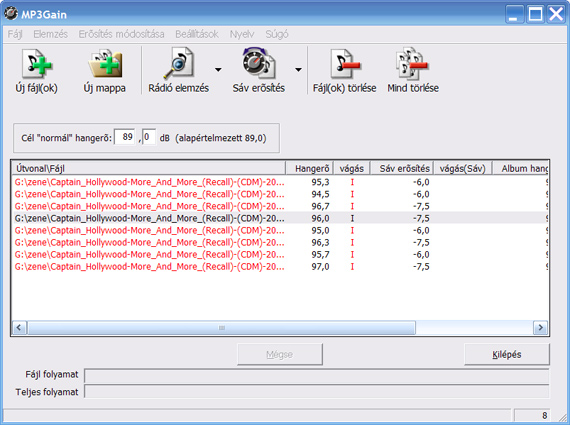Start Rádió elemzés analysis icon

coord(178,63)
